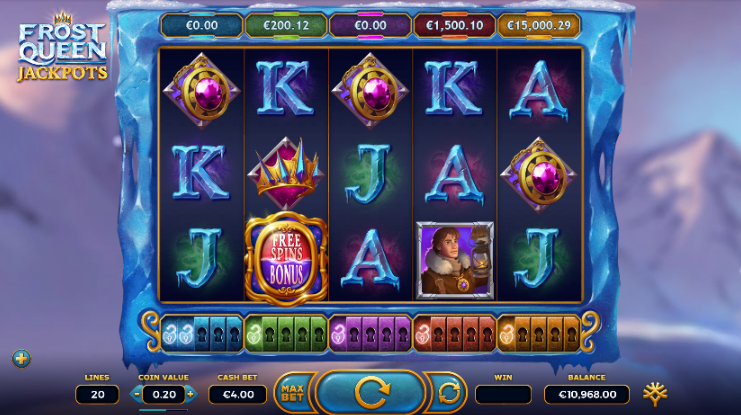Image resolution: width=741 pixels, height=415 pixels.
Task: Click the explorer with lantern symbol
Action: pos(455,261)
